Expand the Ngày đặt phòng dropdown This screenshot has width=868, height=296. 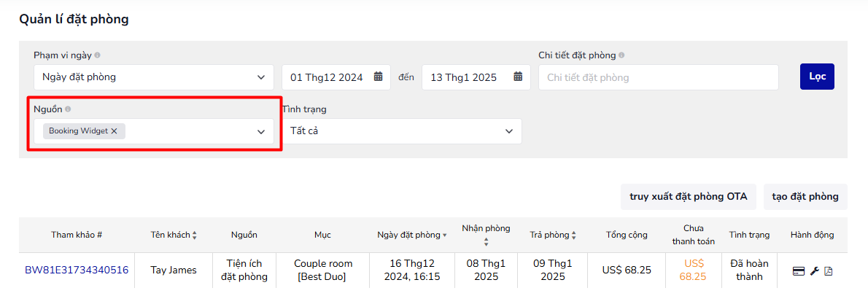[x=261, y=77]
